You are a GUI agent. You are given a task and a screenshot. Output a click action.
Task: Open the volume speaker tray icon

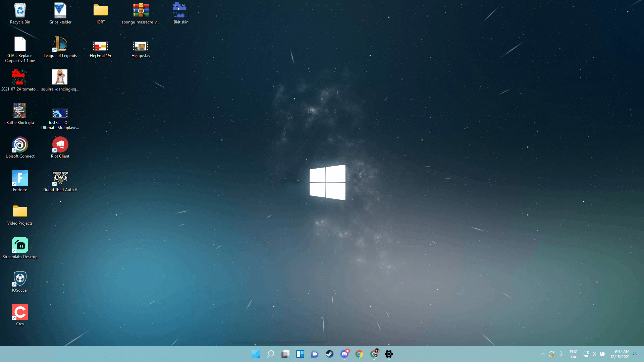pyautogui.click(x=594, y=354)
